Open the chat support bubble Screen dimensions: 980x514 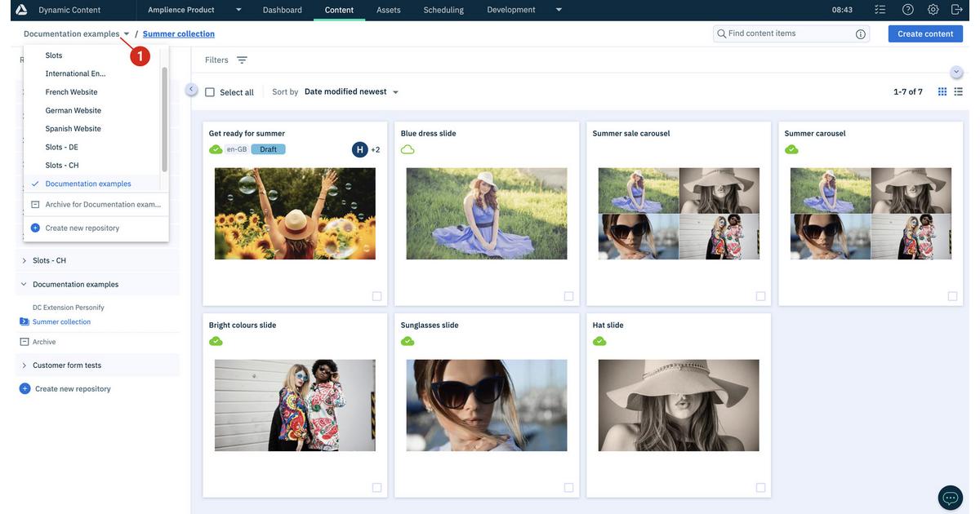[x=951, y=498]
